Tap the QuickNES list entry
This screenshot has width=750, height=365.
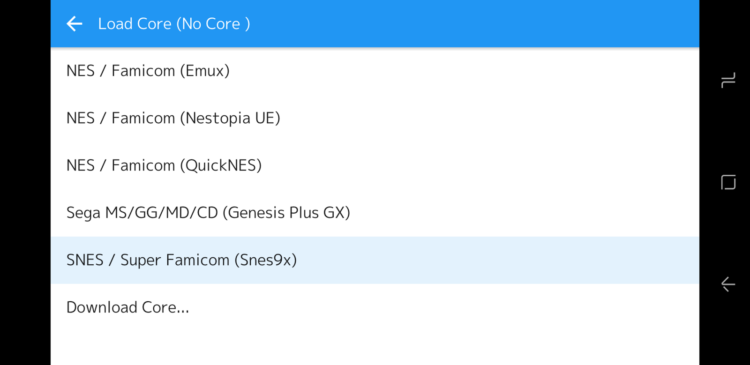[375, 166]
